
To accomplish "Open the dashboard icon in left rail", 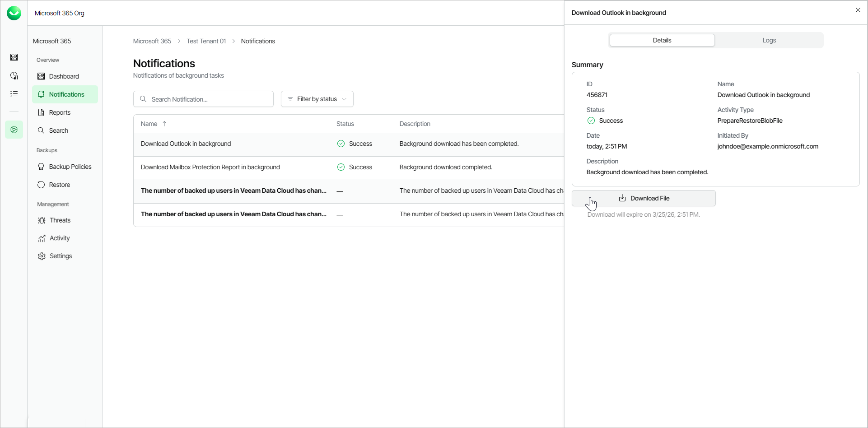I will 14,57.
